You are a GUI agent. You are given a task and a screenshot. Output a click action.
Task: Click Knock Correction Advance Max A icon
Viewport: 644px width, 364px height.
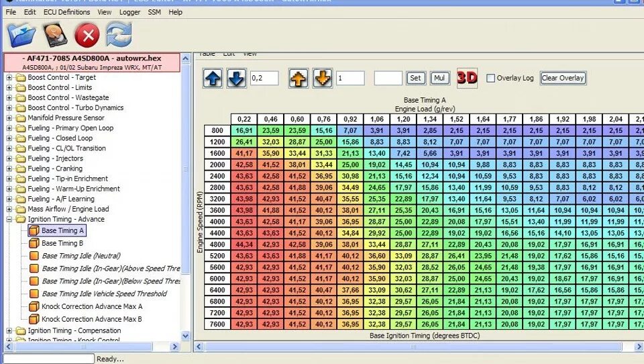34,306
